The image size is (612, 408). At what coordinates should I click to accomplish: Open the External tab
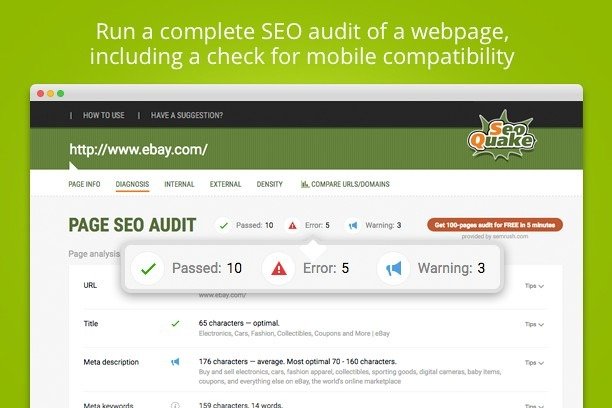pyautogui.click(x=225, y=184)
